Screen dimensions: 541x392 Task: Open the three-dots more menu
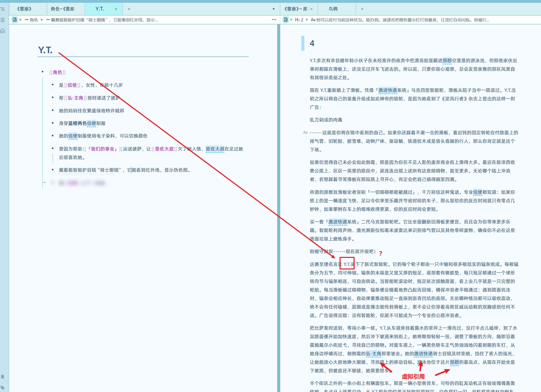point(274,20)
